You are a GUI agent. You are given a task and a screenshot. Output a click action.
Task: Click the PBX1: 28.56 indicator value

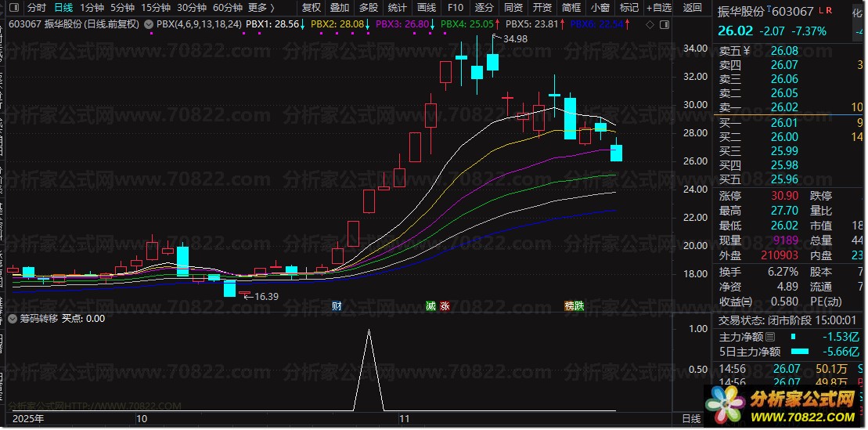[x=272, y=24]
